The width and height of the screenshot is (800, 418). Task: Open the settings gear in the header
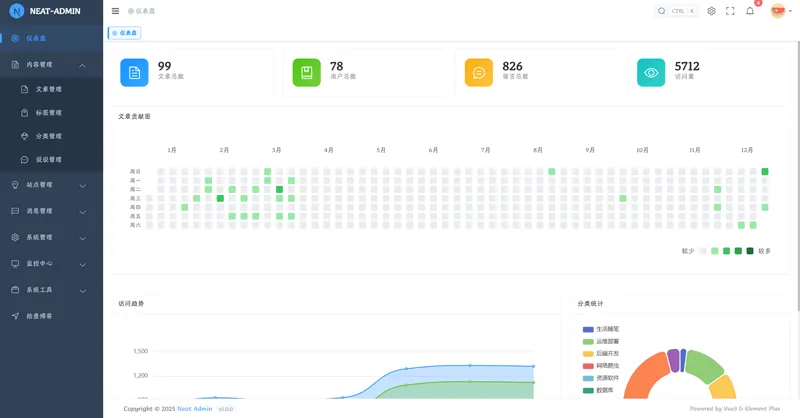[x=711, y=11]
